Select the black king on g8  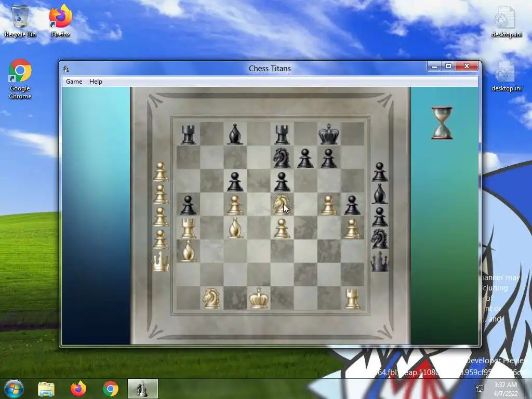pyautogui.click(x=329, y=135)
